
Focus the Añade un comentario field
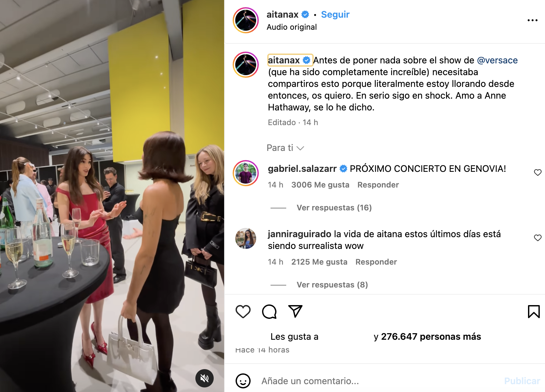pos(379,381)
